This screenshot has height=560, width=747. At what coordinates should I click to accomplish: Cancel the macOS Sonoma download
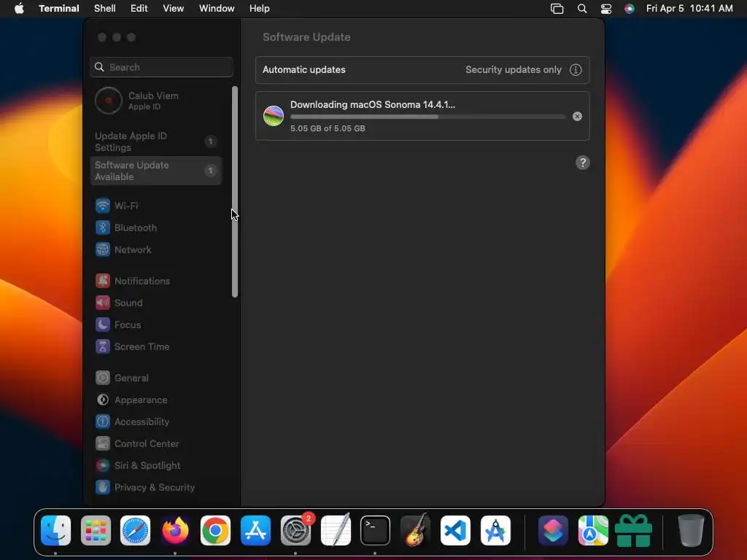(x=577, y=116)
